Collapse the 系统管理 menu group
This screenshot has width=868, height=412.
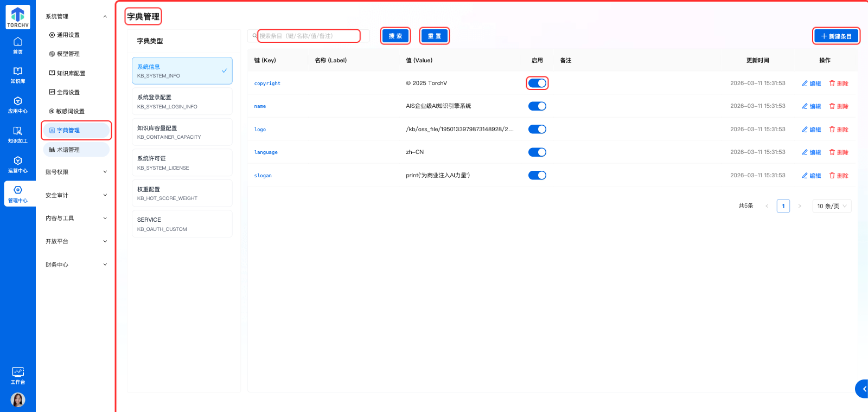76,17
